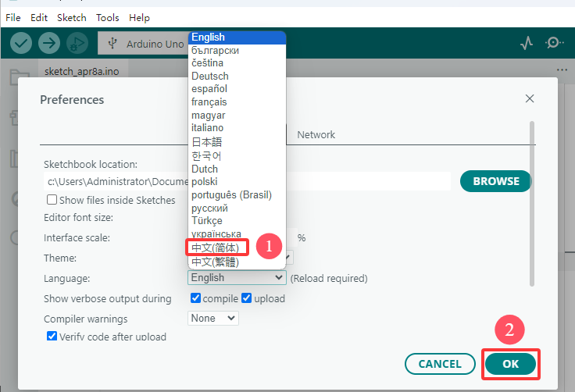Viewport: 575px width, 392px height.
Task: Open the Sketch menu
Action: click(x=72, y=18)
